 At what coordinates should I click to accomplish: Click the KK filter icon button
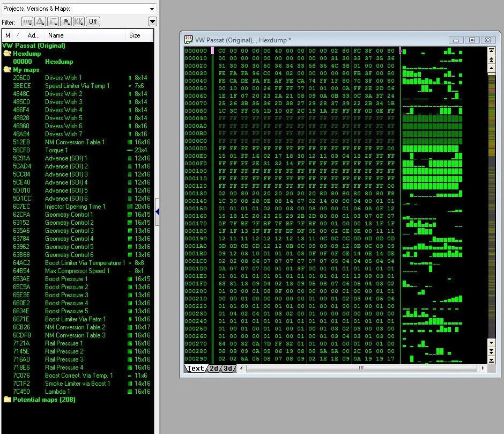[78, 21]
